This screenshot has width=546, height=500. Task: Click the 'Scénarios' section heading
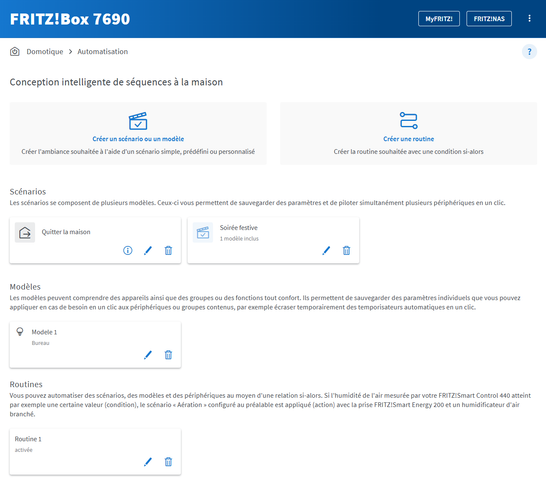[x=28, y=192]
